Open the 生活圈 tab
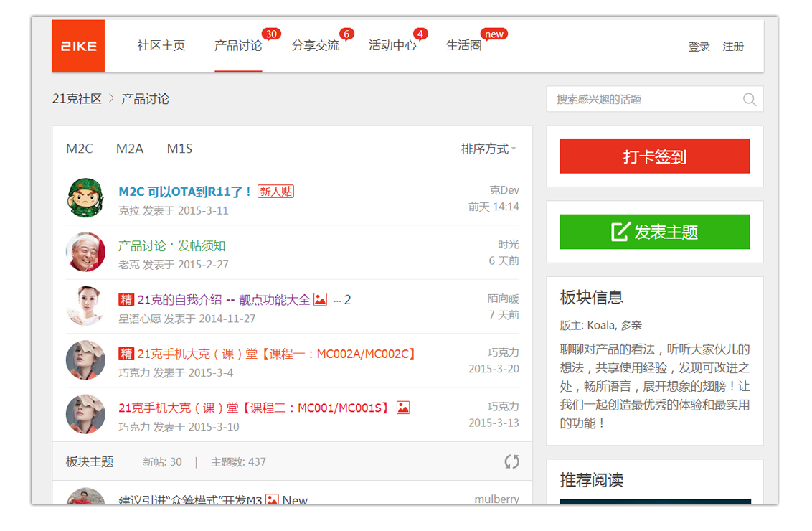The width and height of the screenshot is (812, 531). pos(463,44)
